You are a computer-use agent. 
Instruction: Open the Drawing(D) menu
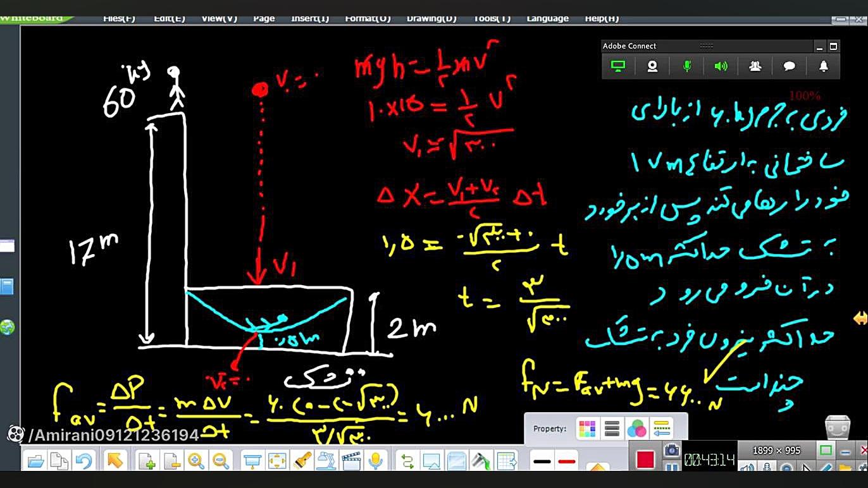pyautogui.click(x=431, y=18)
